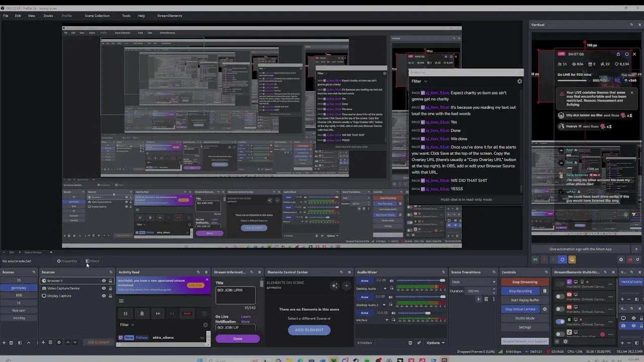
Task: Select the gameplay scene
Action: click(19, 288)
